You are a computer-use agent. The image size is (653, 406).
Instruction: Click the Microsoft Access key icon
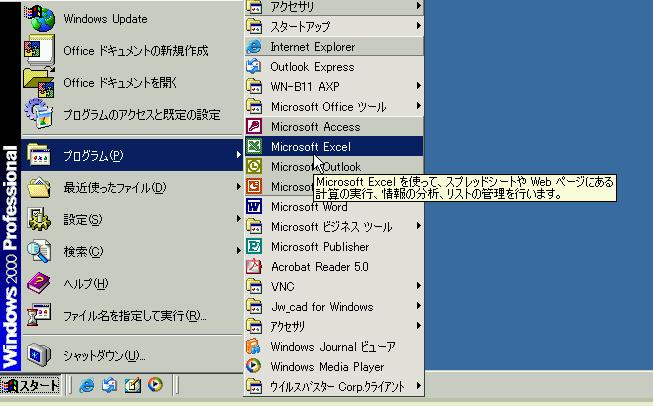pos(254,126)
